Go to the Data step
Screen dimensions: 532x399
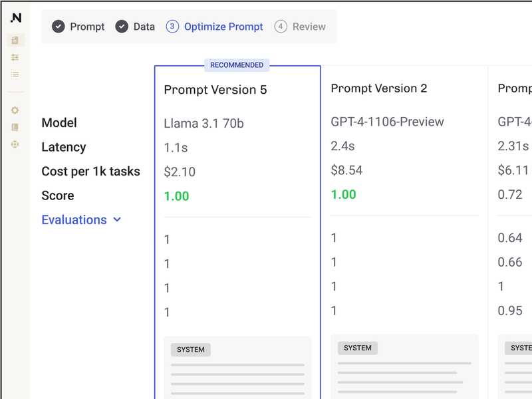click(x=144, y=27)
